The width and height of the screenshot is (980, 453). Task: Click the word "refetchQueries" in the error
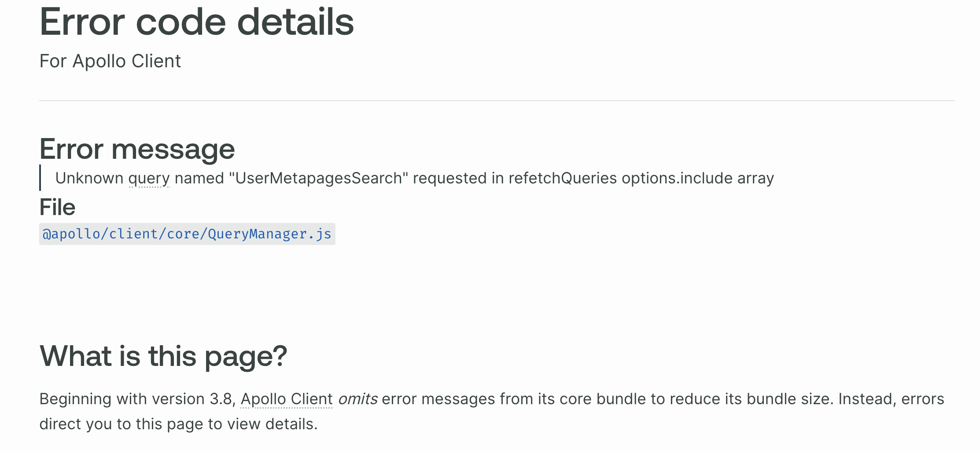tap(562, 179)
